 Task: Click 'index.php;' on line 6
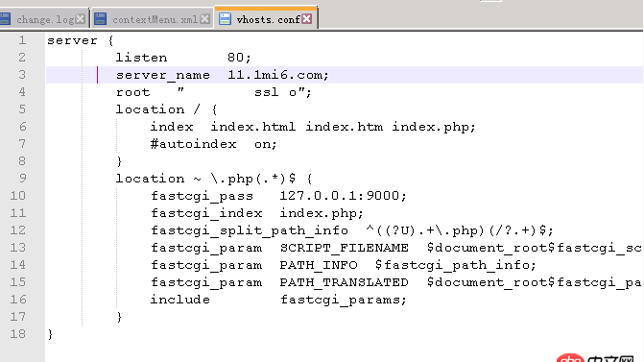tap(434, 127)
